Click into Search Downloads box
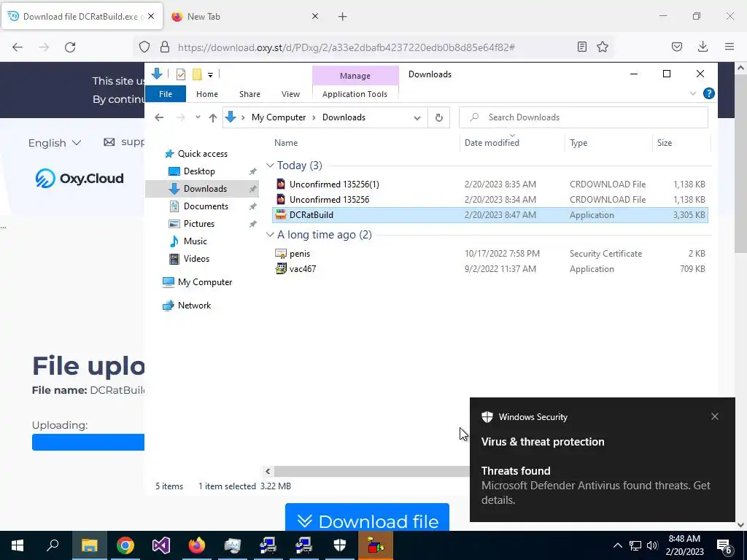 [584, 117]
